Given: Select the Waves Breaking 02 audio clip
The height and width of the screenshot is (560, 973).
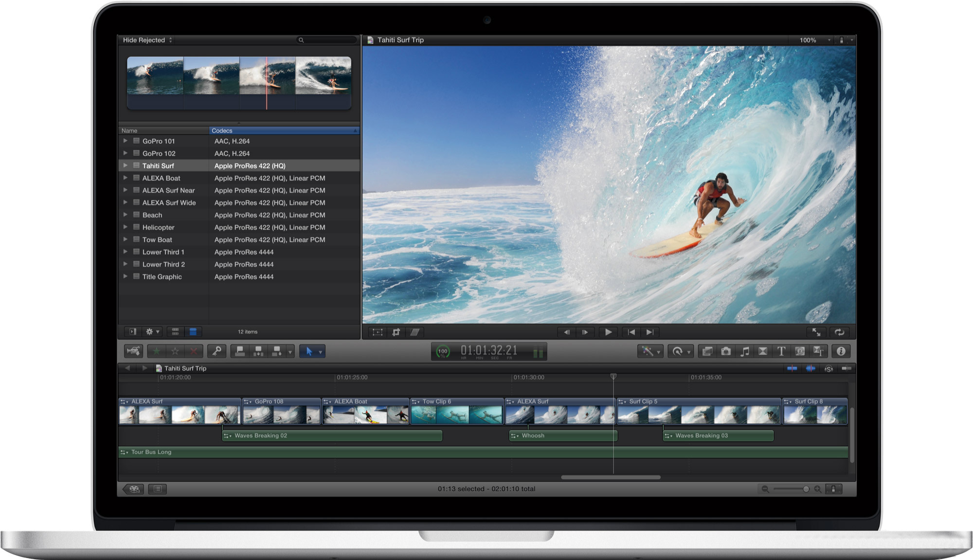Looking at the screenshot, I should pos(332,435).
